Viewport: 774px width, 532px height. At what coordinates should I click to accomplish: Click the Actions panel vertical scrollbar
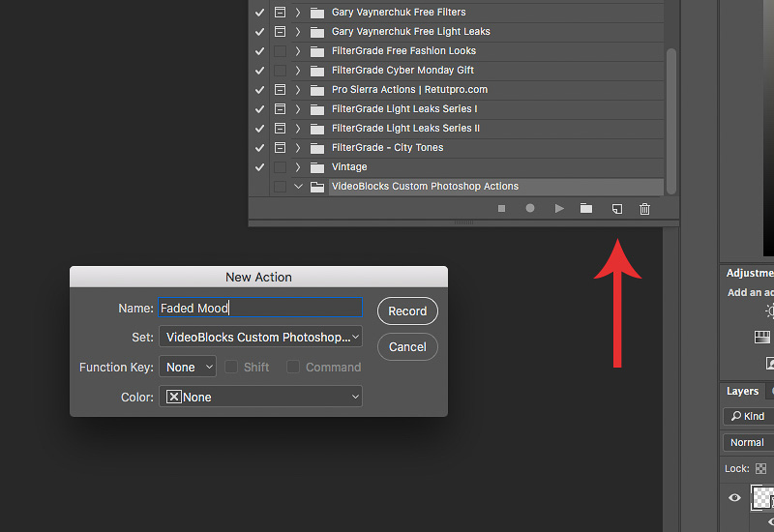[670, 121]
